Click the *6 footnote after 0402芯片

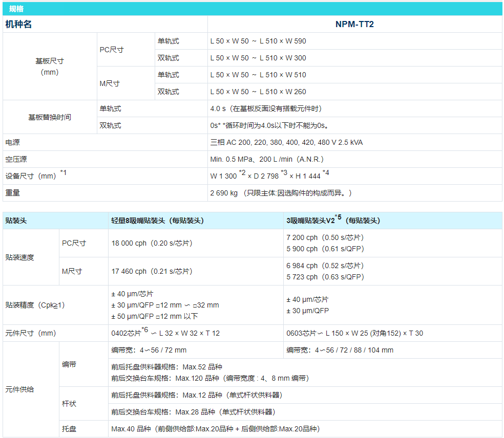[145, 330]
